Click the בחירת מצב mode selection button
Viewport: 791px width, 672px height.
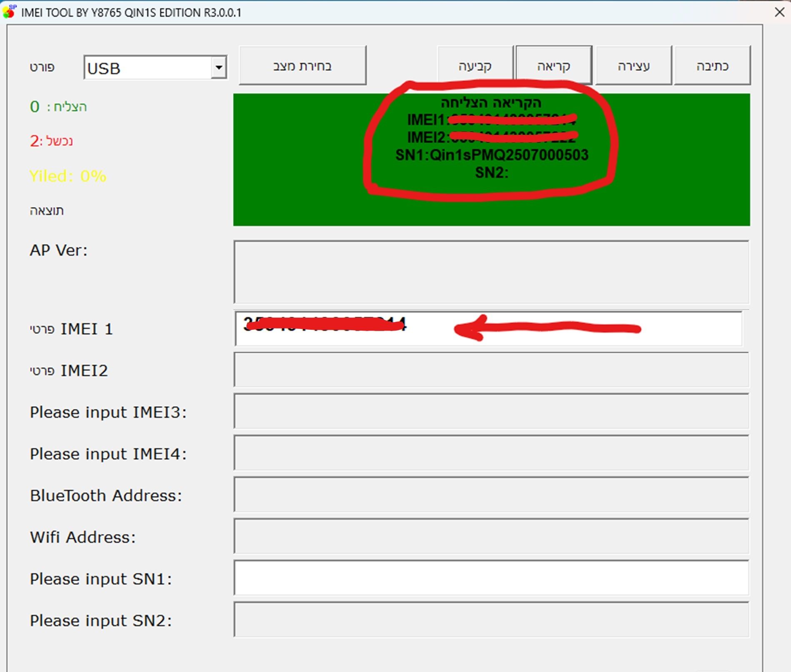tap(302, 66)
